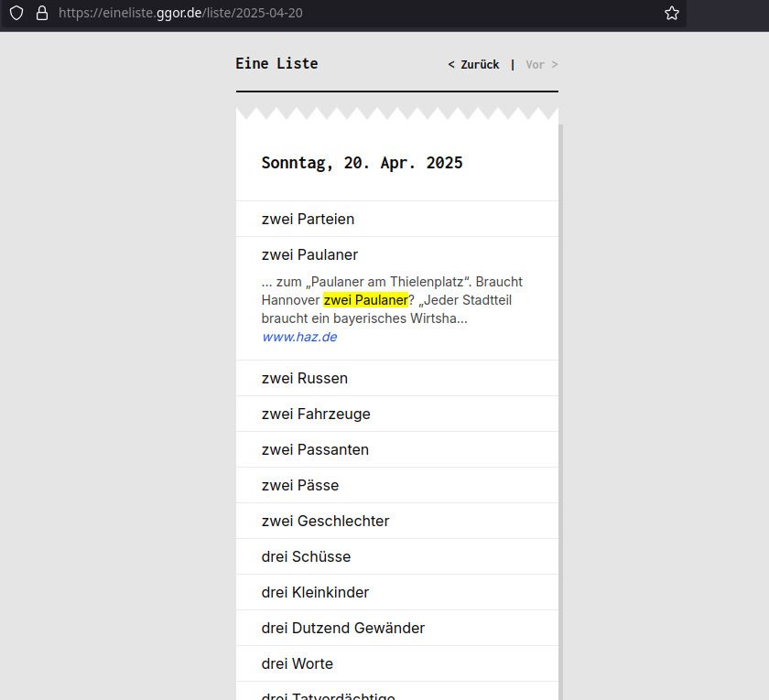
Task: Click the highlighted 'zwei Paulaner' snippet text
Action: pyautogui.click(x=365, y=300)
